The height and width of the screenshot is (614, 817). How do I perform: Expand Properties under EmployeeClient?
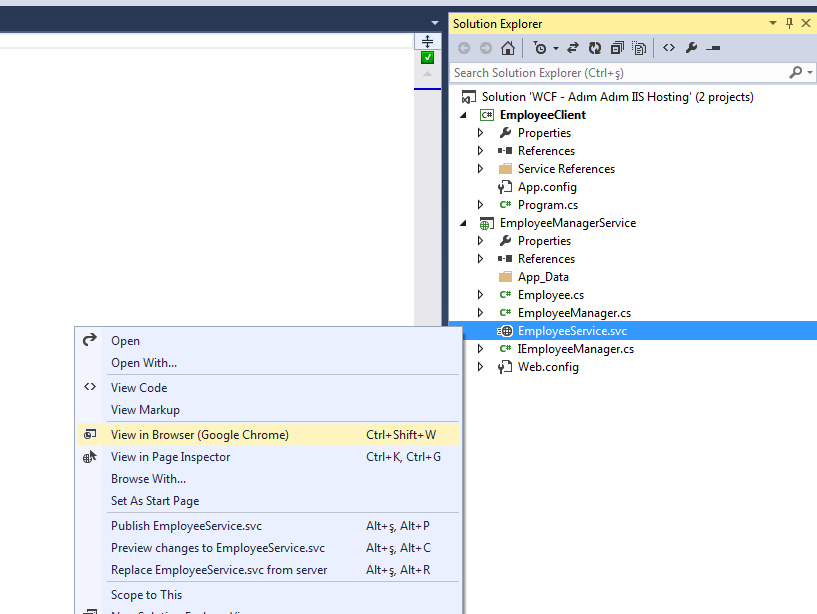480,133
